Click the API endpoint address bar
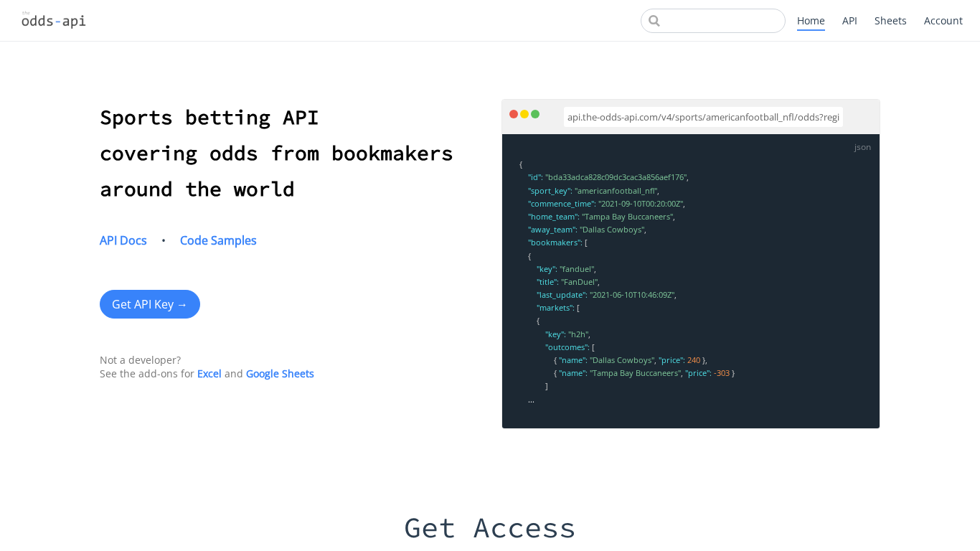This screenshot has width=980, height=551. tap(703, 117)
